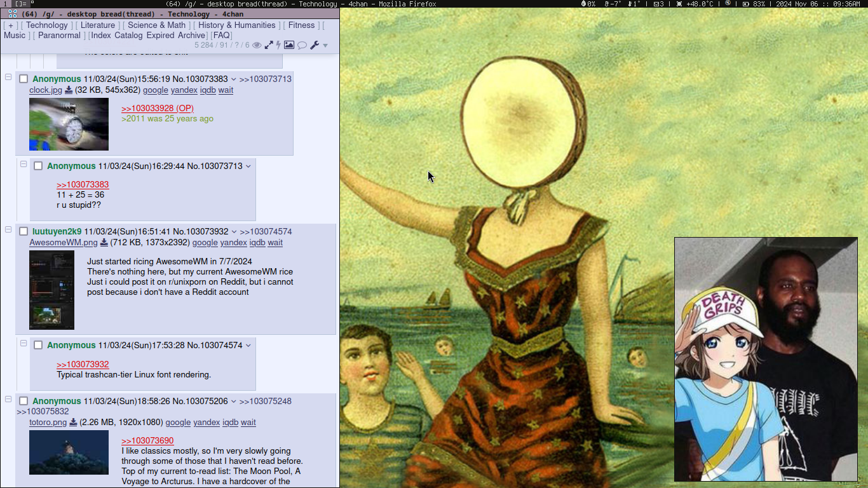Screen dimensions: 868x488
Task: Toggle the eye thread watcher icon
Action: pos(257,45)
